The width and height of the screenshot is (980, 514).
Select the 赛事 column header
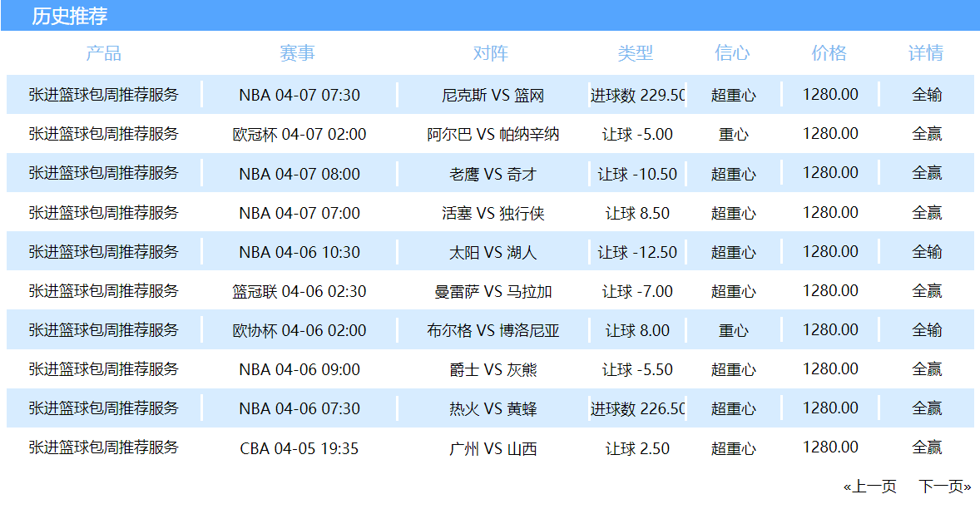tap(298, 53)
